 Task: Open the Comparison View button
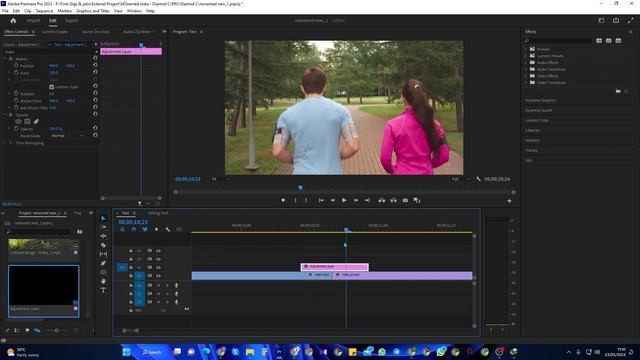pyautogui.click(x=417, y=200)
